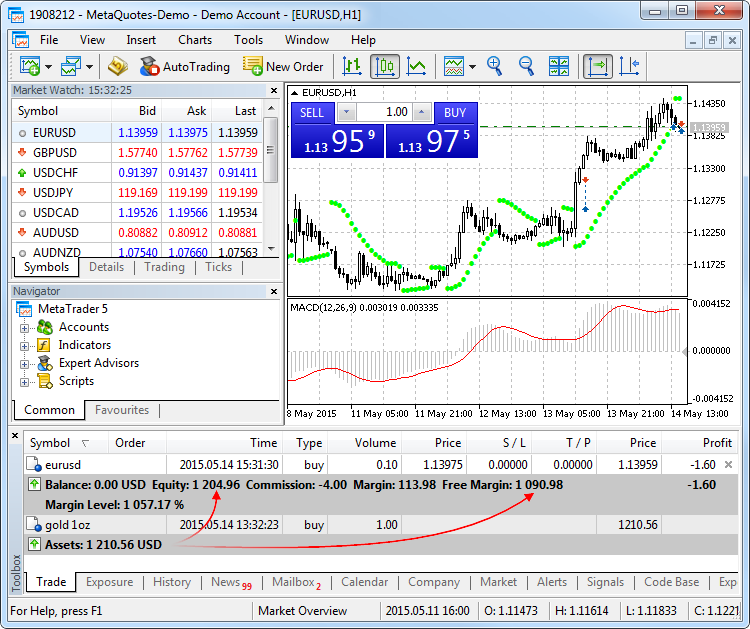750x629 pixels.
Task: Close the Market Watch panel
Action: point(274,90)
